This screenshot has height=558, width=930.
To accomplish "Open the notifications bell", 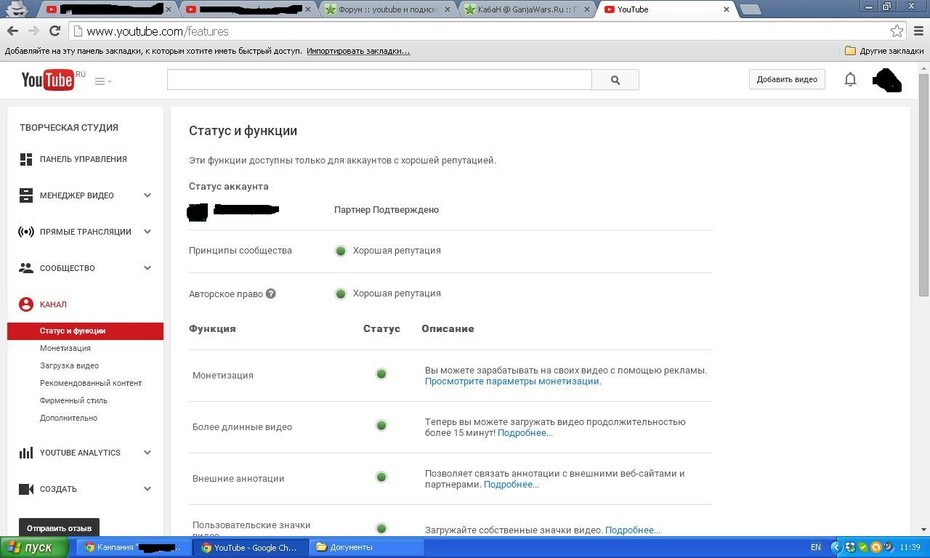I will click(850, 79).
